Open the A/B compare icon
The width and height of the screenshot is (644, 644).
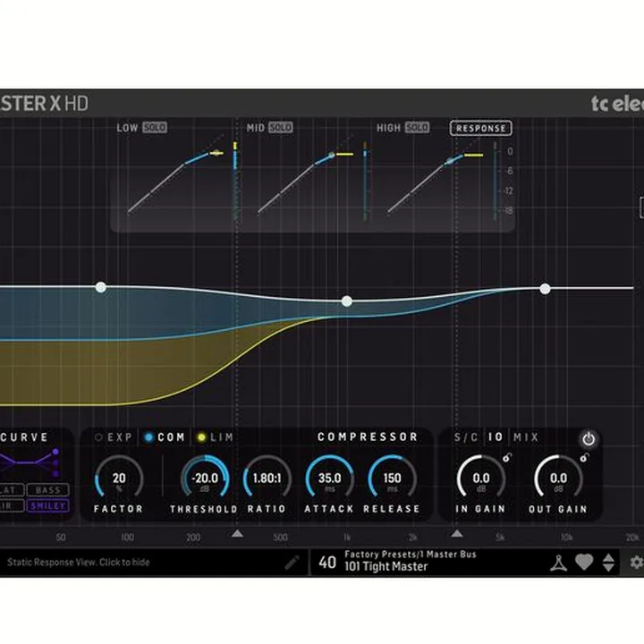coord(558,563)
